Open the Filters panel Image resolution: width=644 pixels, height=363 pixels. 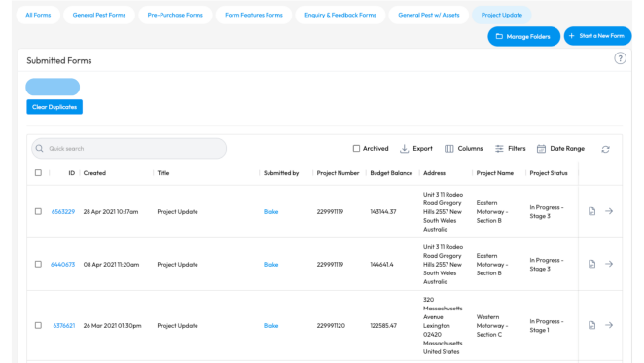pyautogui.click(x=510, y=148)
